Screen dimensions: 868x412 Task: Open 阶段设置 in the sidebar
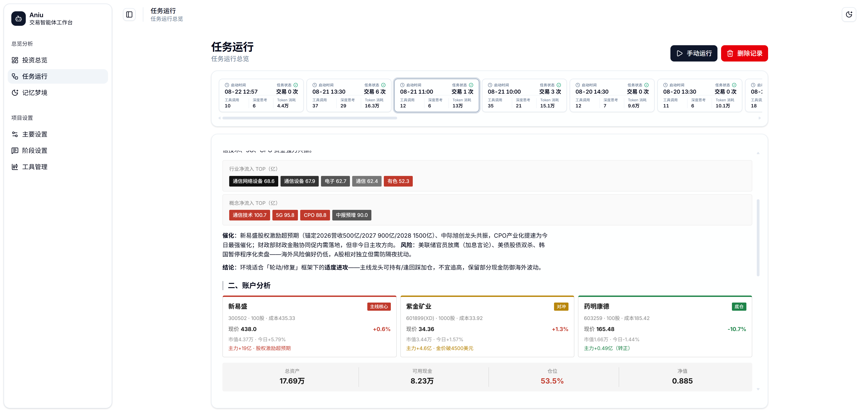58,150
